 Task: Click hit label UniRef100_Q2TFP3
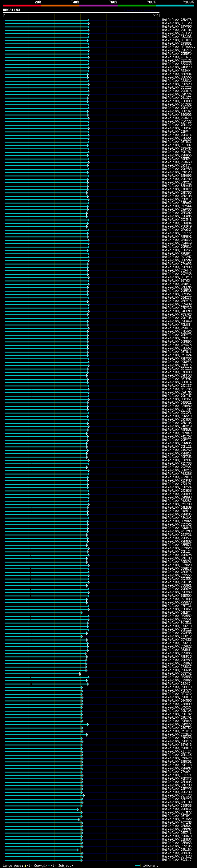click(x=176, y=33)
